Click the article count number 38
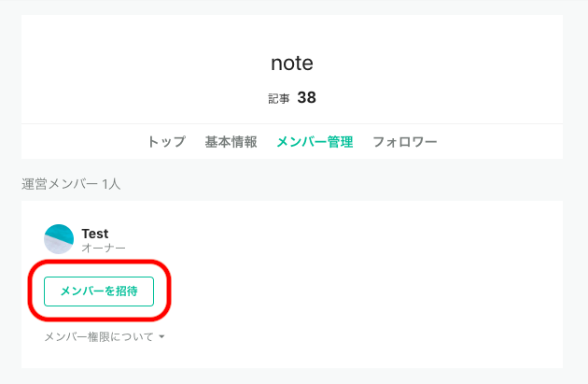The image size is (588, 384). [x=307, y=97]
